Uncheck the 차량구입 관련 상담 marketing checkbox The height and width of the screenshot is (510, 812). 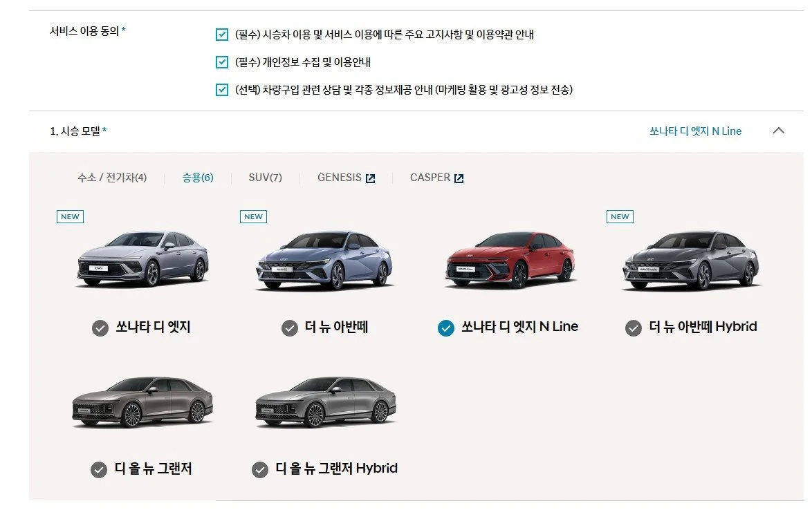(x=221, y=89)
